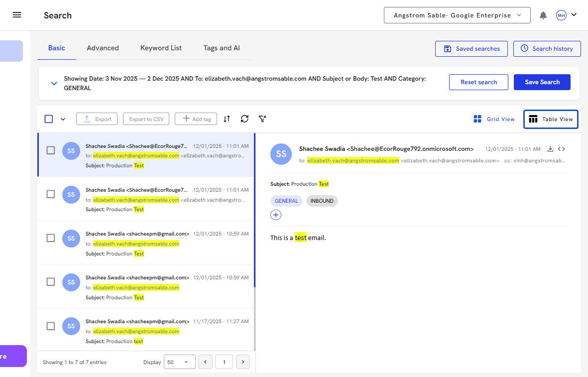Switch to Grid View
Viewport: 588px width, 377px height.
[494, 119]
